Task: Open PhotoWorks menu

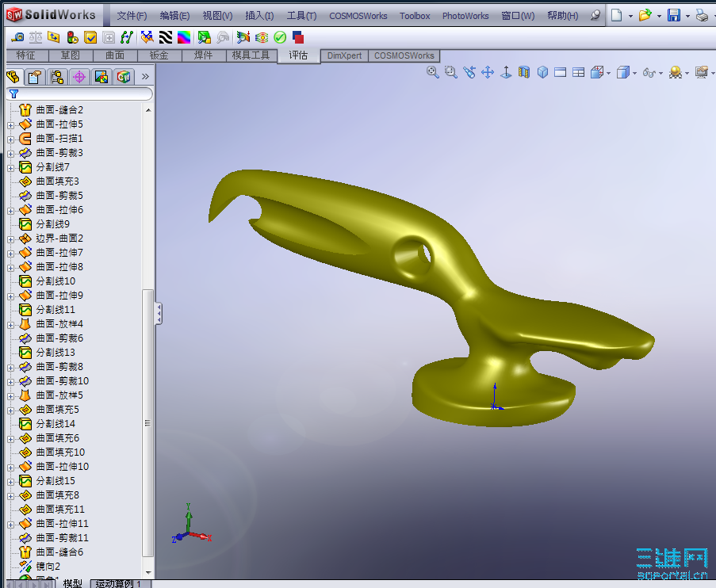Action: (465, 16)
